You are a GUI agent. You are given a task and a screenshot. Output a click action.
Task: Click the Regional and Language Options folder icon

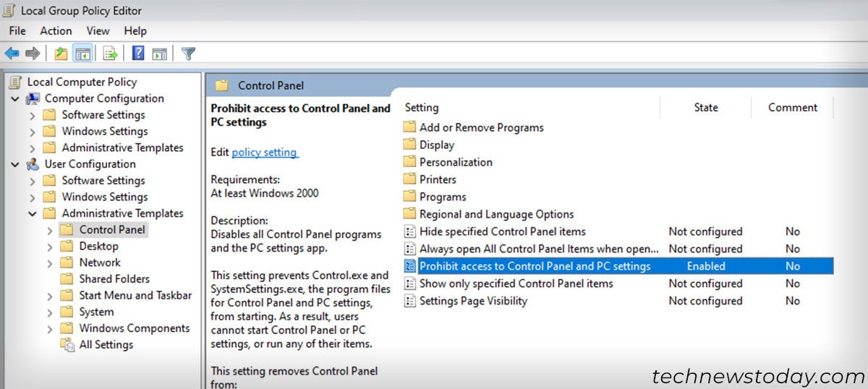coord(409,214)
